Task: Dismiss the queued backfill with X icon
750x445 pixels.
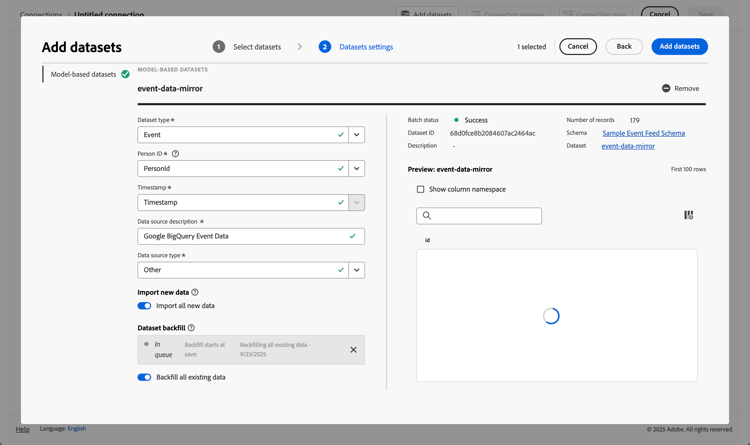Action: click(x=353, y=350)
